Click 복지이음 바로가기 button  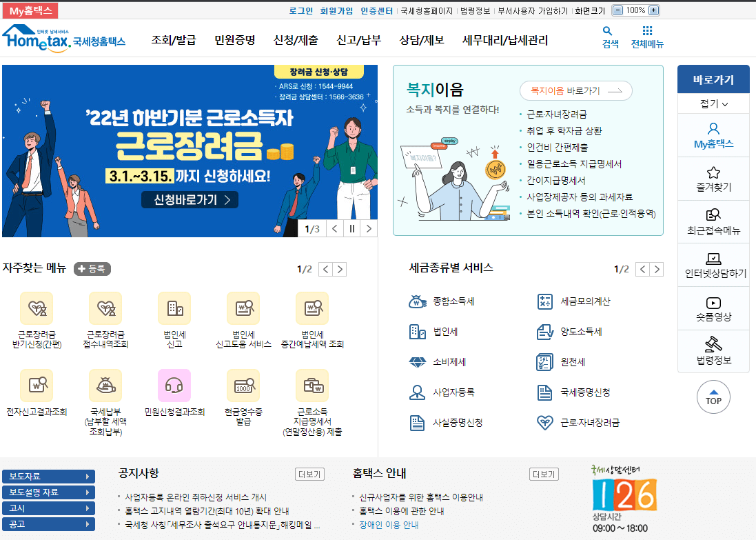[576, 91]
